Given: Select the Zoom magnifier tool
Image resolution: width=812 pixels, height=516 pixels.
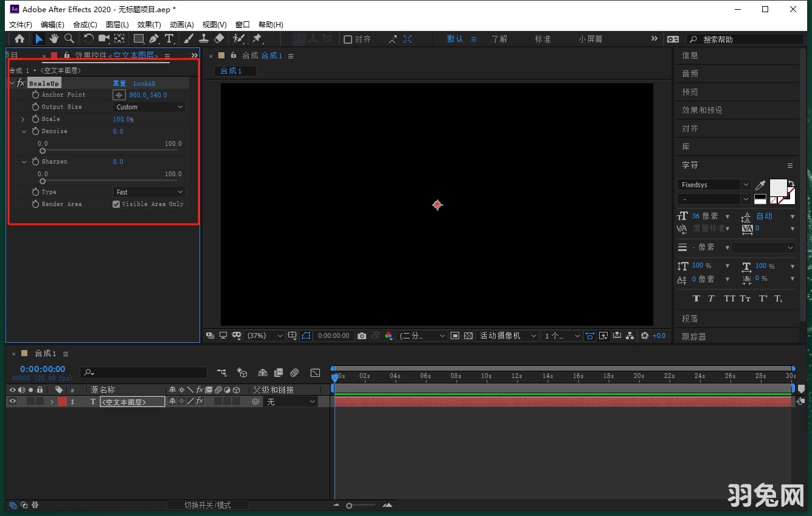Looking at the screenshot, I should 69,39.
